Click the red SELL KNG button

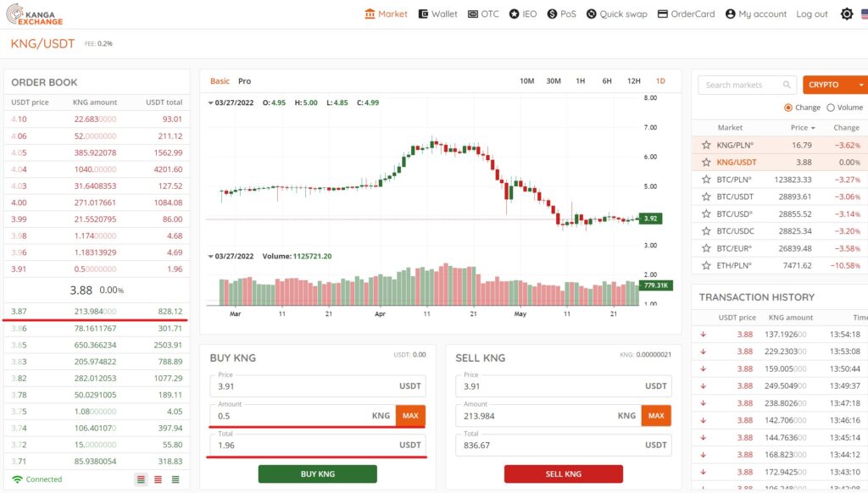tap(564, 474)
